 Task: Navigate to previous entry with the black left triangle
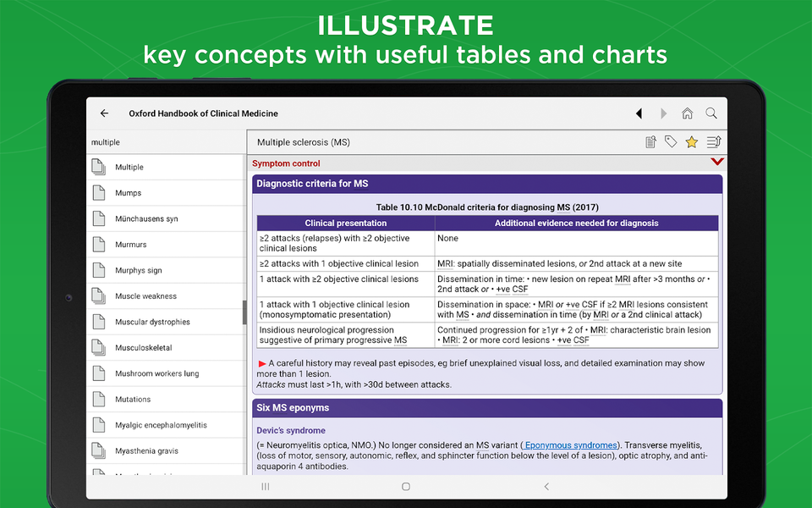tap(639, 113)
